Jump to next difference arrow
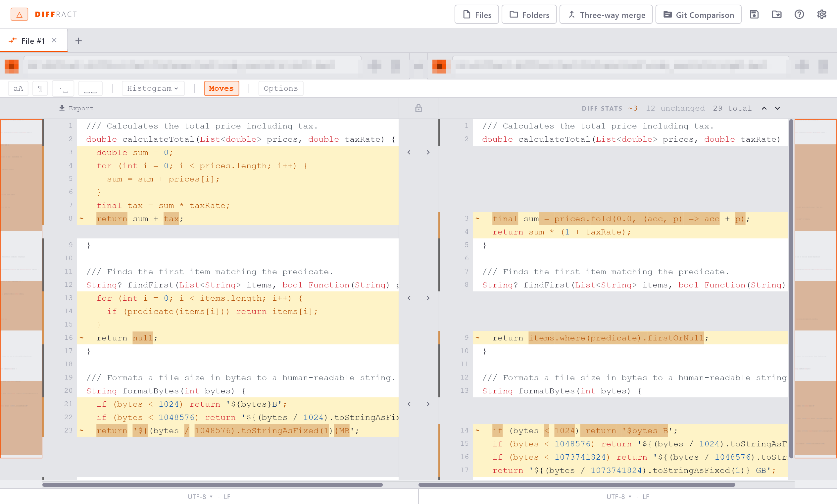This screenshot has height=504, width=837. (777, 108)
